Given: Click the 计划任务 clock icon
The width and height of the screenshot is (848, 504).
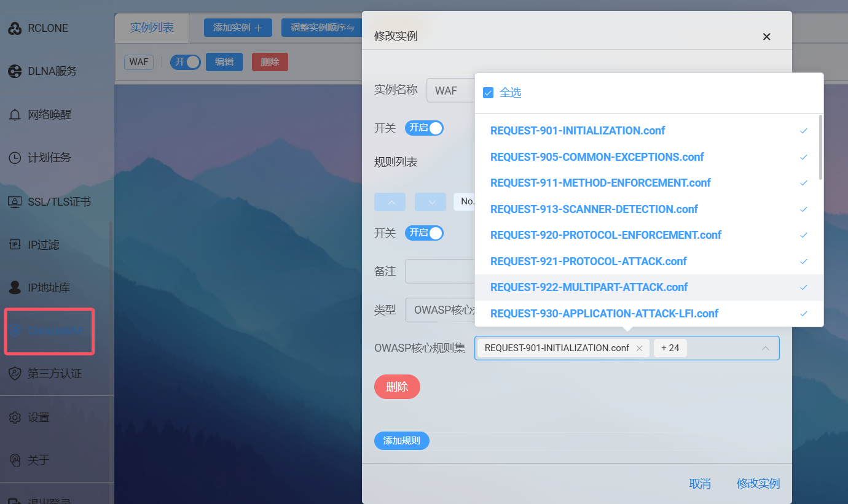Looking at the screenshot, I should tap(15, 158).
